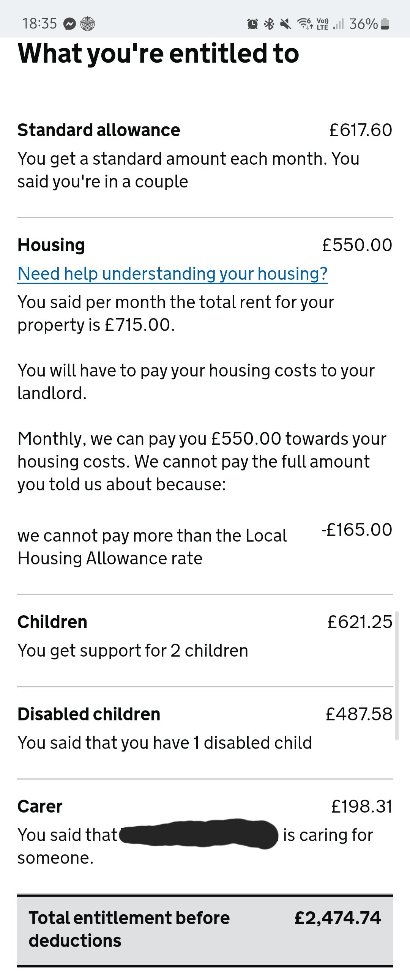The width and height of the screenshot is (410, 980).
Task: Tap the Disabled children heading
Action: pos(89,714)
